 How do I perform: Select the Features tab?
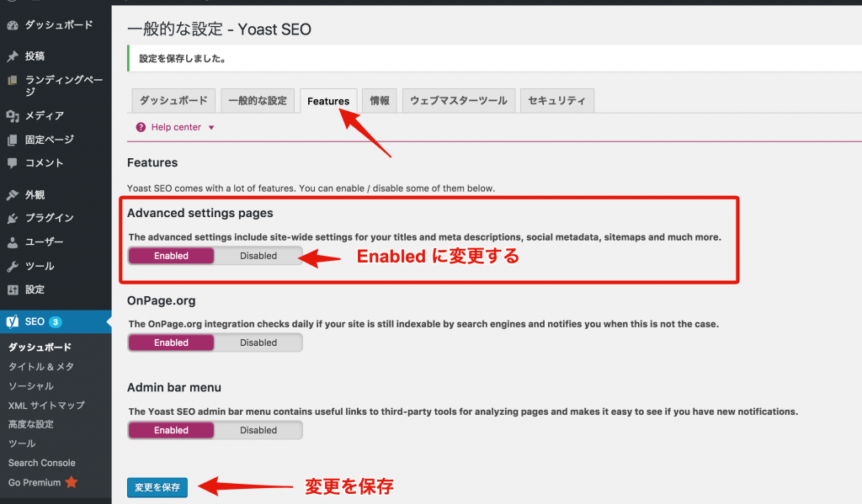pyautogui.click(x=328, y=101)
